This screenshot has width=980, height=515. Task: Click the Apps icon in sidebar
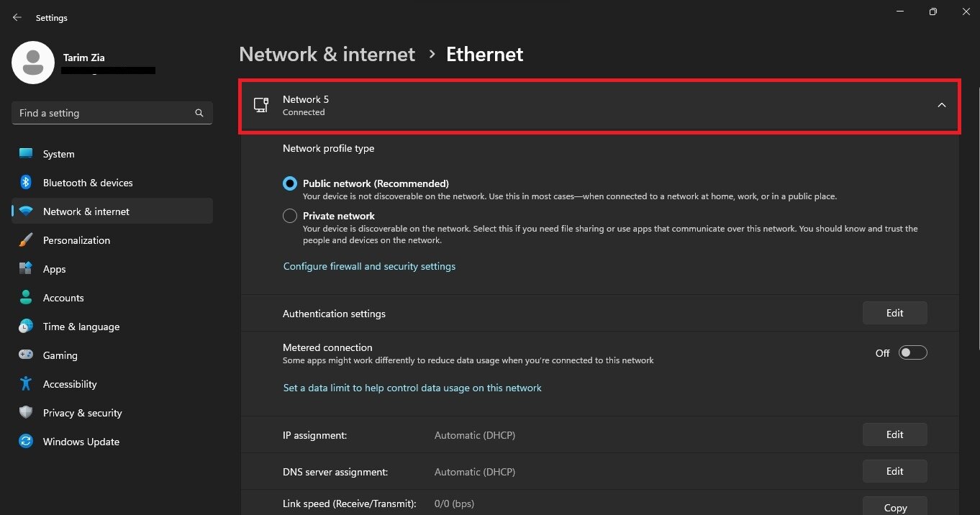(x=26, y=269)
